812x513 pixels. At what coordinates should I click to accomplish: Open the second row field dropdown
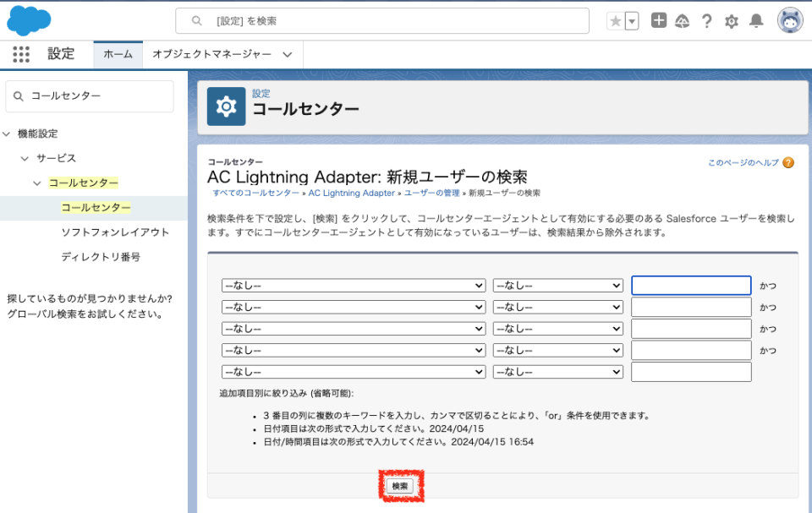354,308
